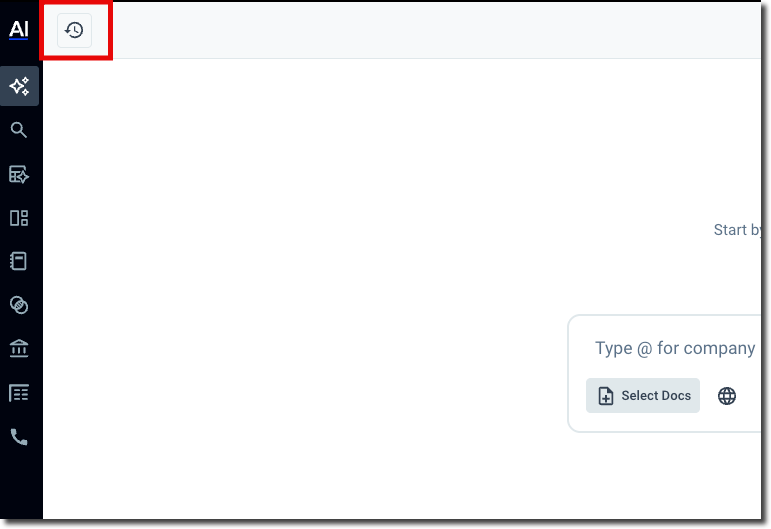
Task: Click the Select Docs button
Action: point(643,396)
